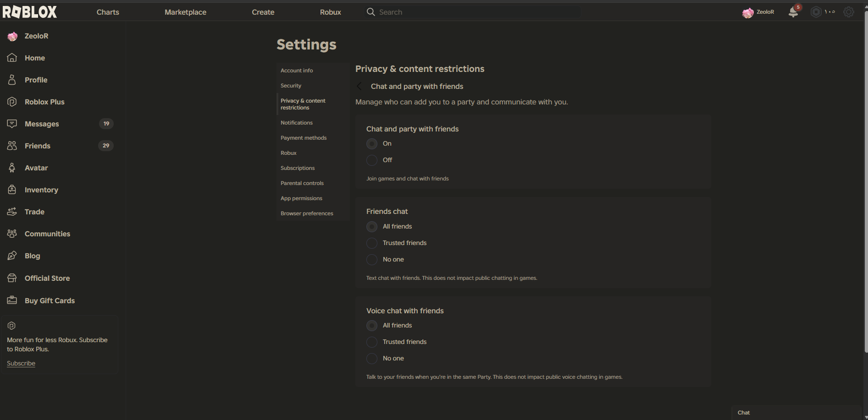Click the Profile person icon

[x=12, y=80]
